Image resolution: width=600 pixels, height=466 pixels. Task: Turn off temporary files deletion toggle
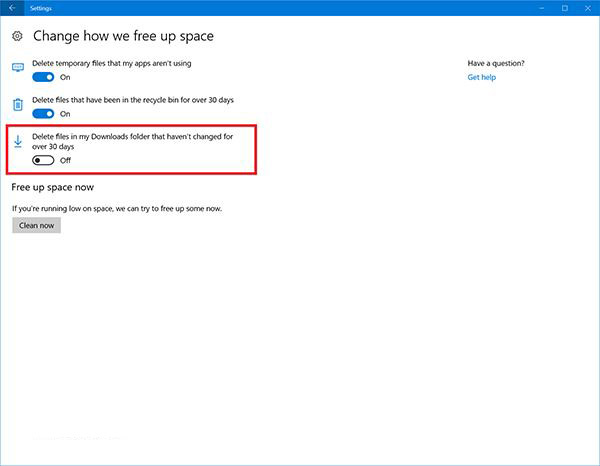click(43, 77)
